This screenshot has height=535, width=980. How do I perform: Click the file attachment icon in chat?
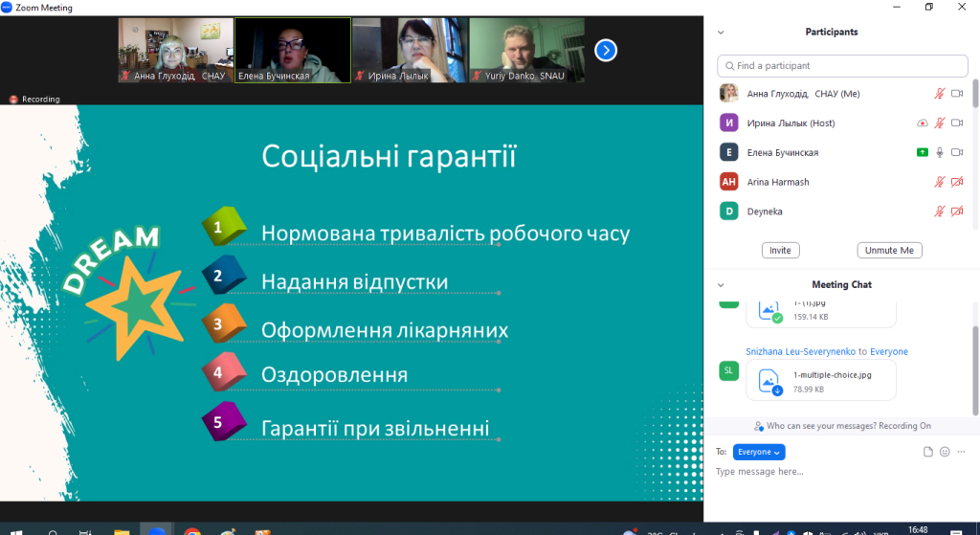point(927,452)
